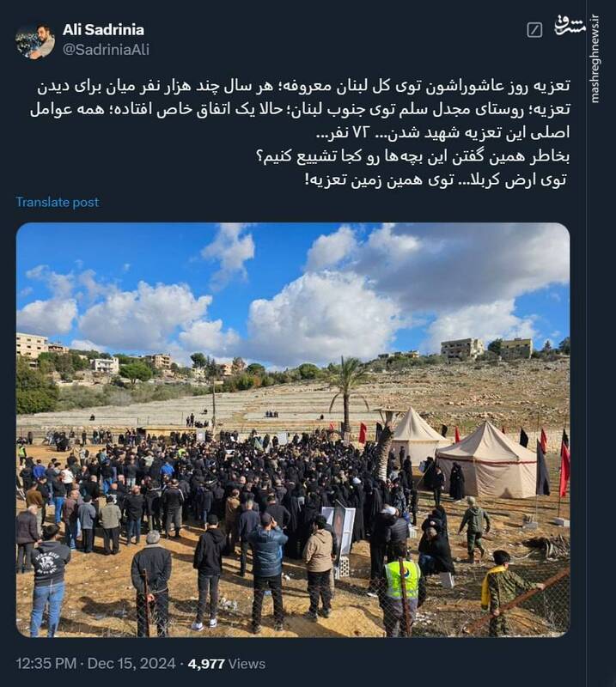Click the Dec 15, 2024 date
616x687 pixels.
coord(131,663)
